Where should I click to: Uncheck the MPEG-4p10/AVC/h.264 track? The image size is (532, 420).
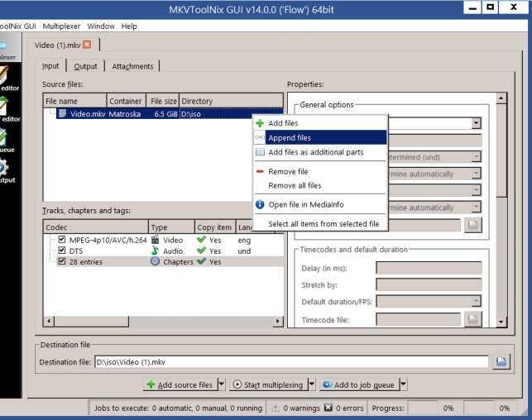coord(62,240)
